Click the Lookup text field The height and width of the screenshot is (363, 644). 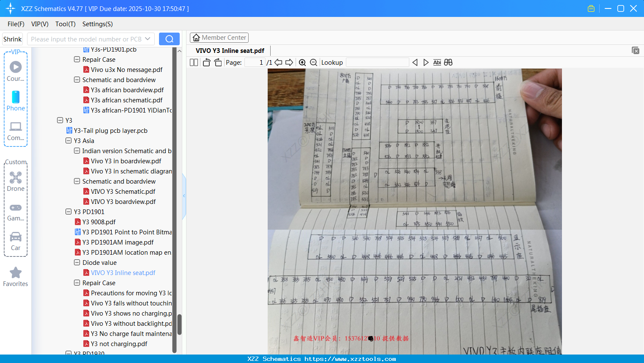point(377,63)
